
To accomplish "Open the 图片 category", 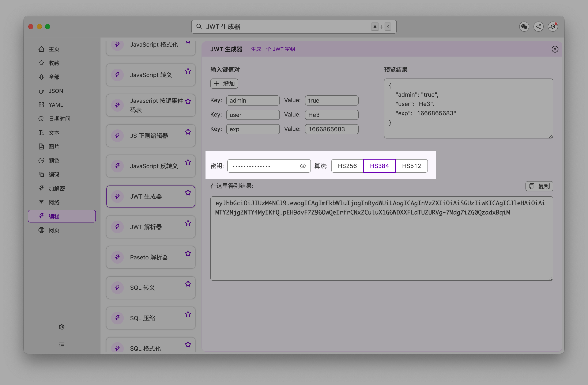I will click(x=62, y=147).
